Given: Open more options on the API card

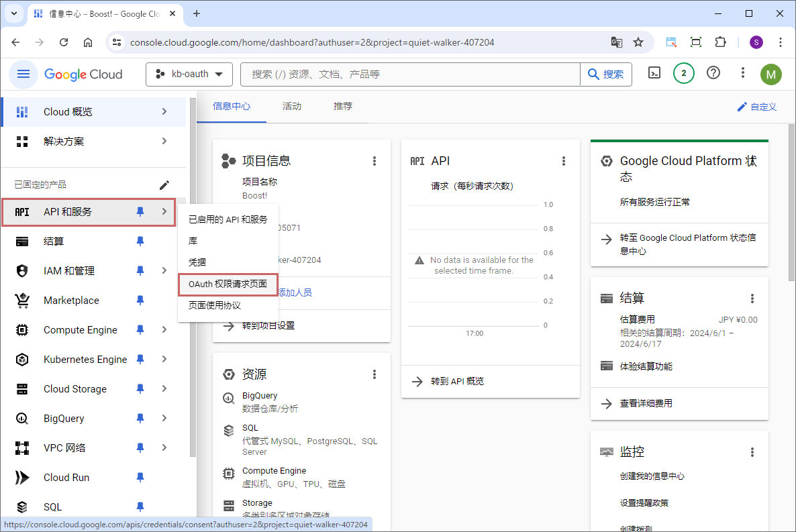Looking at the screenshot, I should click(x=564, y=161).
